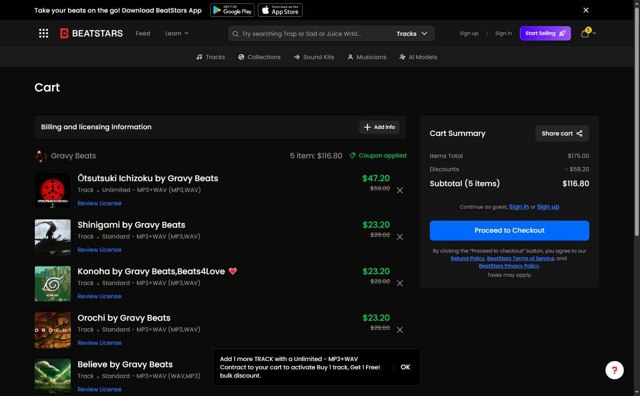Expand the Learn dropdown menu

pos(177,33)
